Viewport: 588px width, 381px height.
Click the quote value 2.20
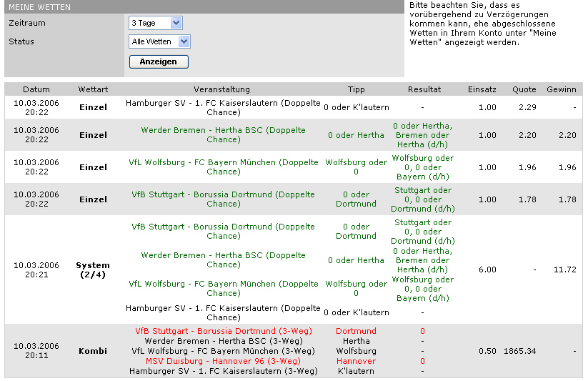527,135
